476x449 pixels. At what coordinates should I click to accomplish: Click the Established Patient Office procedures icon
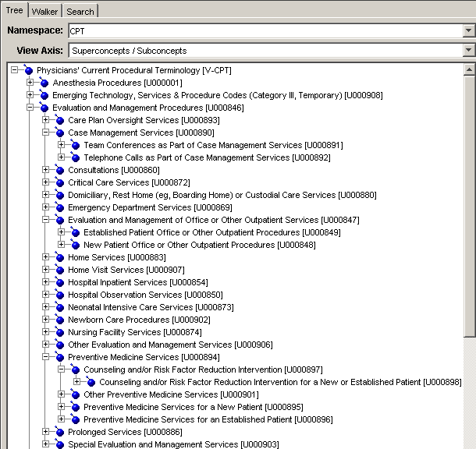click(x=75, y=232)
